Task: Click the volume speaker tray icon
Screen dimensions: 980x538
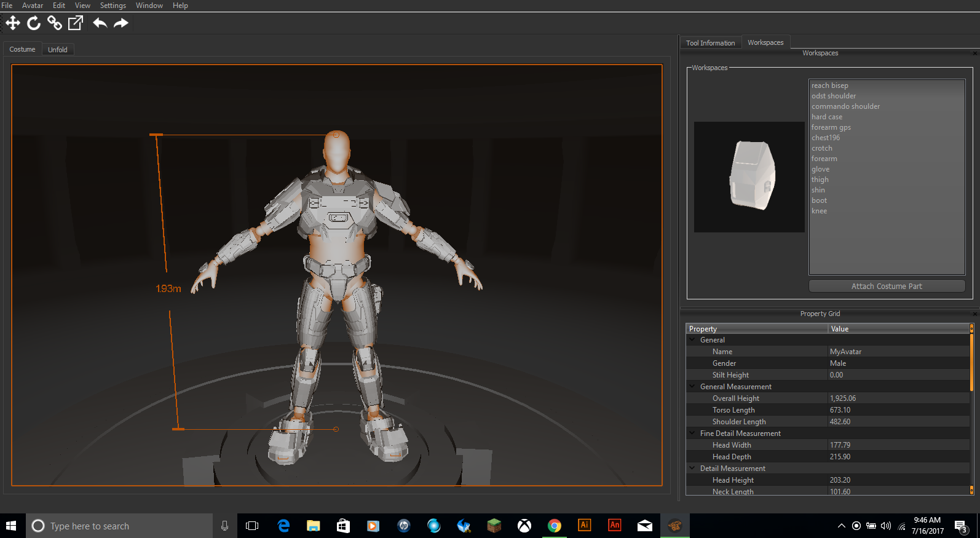Action: 886,526
